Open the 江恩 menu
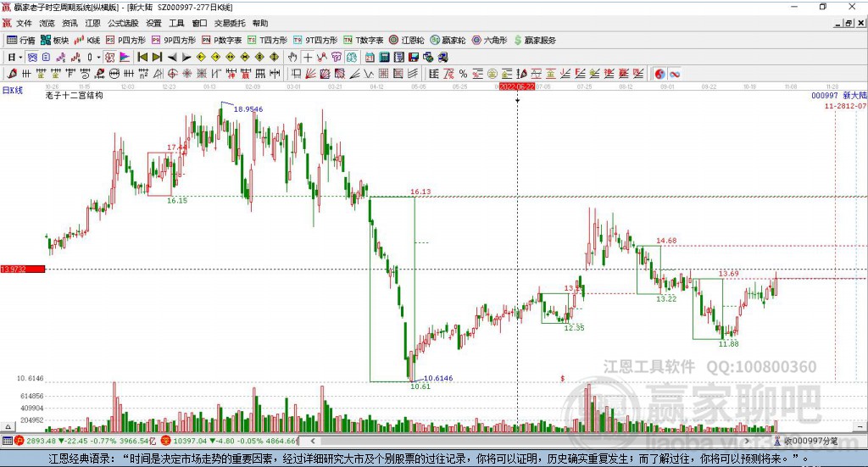This screenshot has height=467, width=868. [92, 23]
